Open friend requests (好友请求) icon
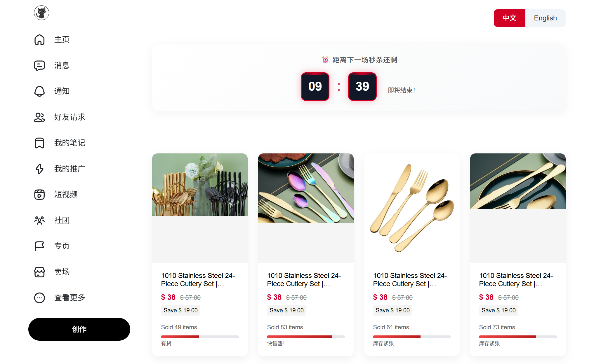The height and width of the screenshot is (364, 594). pyautogui.click(x=39, y=117)
